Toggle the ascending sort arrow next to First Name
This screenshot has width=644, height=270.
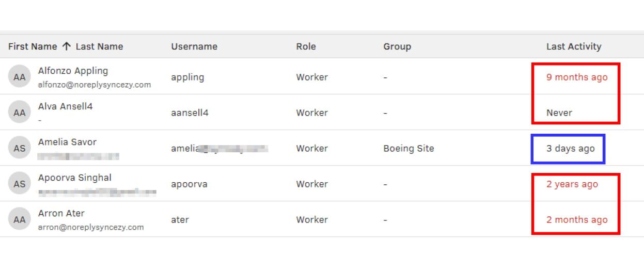coord(66,46)
